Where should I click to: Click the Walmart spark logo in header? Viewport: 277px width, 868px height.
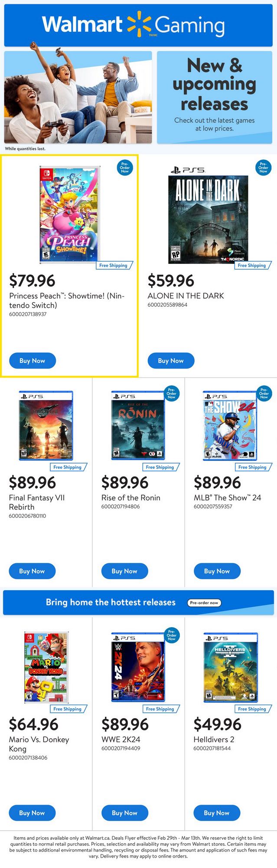pos(139,24)
